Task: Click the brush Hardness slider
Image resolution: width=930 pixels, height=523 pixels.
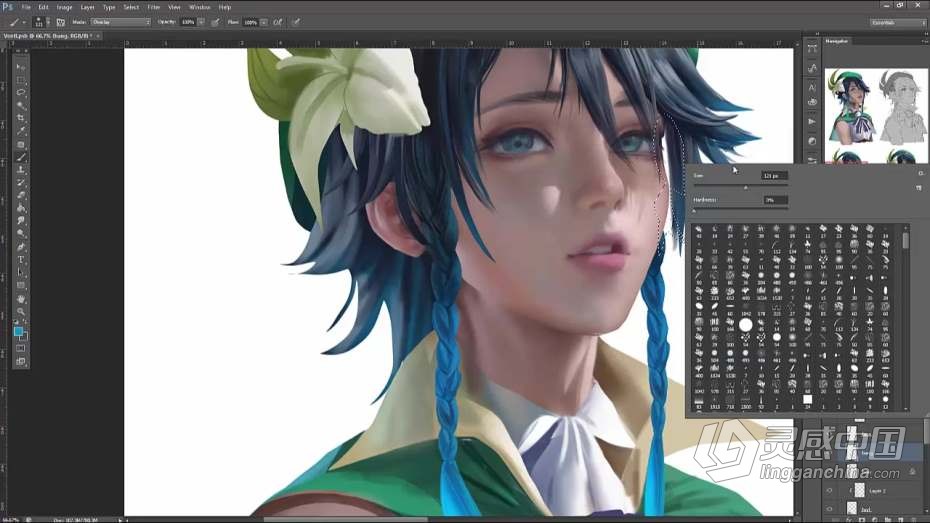Action: point(741,210)
